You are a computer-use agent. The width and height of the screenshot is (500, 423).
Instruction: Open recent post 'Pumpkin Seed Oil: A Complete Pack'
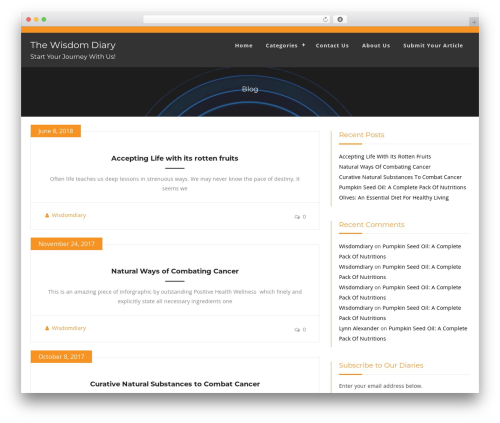[x=402, y=187]
